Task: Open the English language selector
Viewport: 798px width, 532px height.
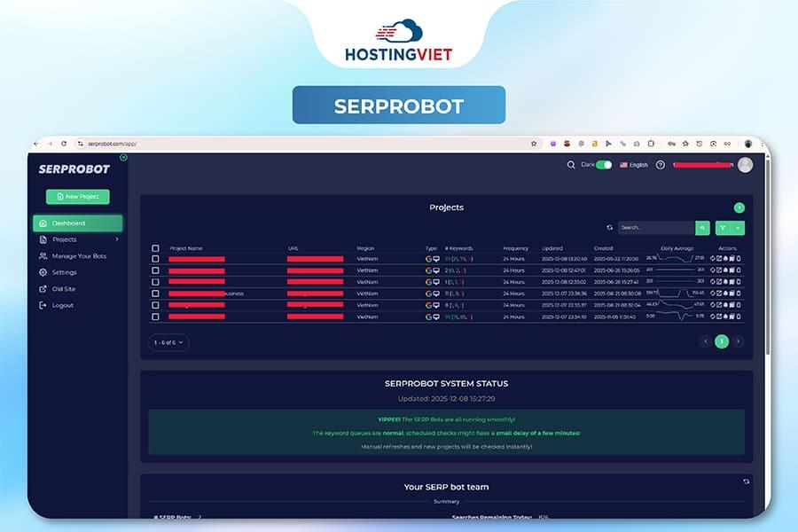Action: (635, 164)
